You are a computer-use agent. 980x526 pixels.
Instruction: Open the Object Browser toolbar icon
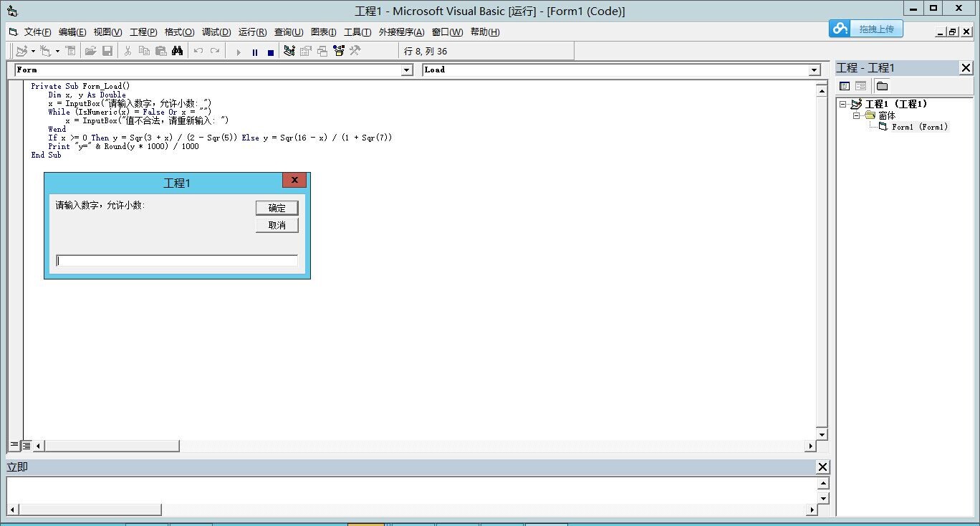click(338, 51)
